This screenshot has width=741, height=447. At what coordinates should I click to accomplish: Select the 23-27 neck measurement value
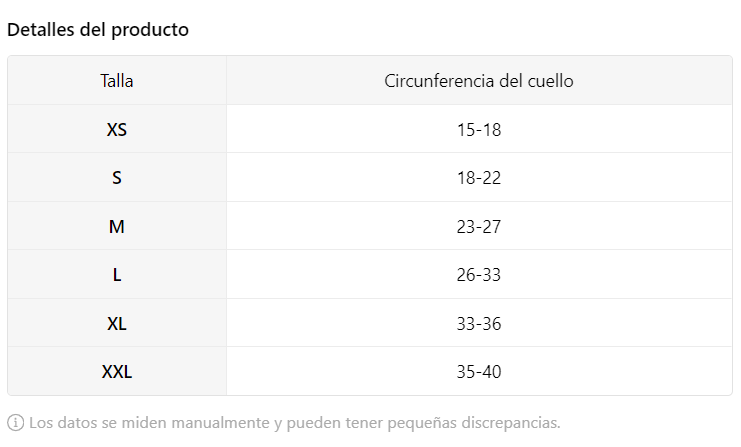479,226
